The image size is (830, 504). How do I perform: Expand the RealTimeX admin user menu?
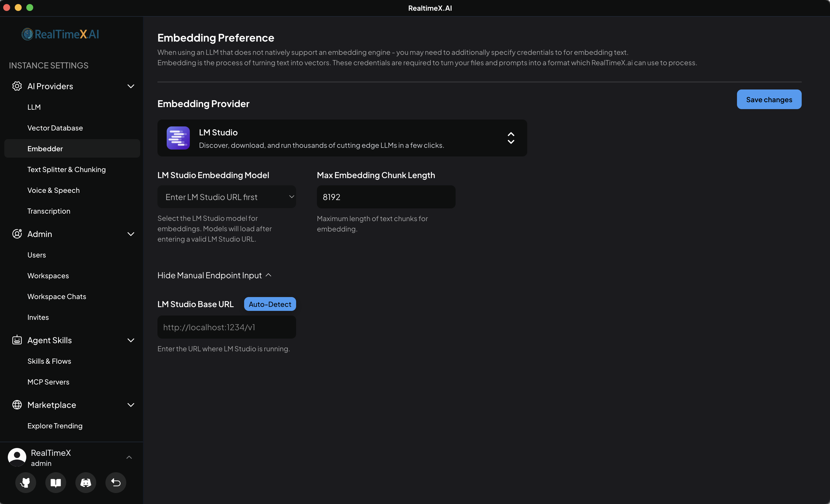pos(129,457)
